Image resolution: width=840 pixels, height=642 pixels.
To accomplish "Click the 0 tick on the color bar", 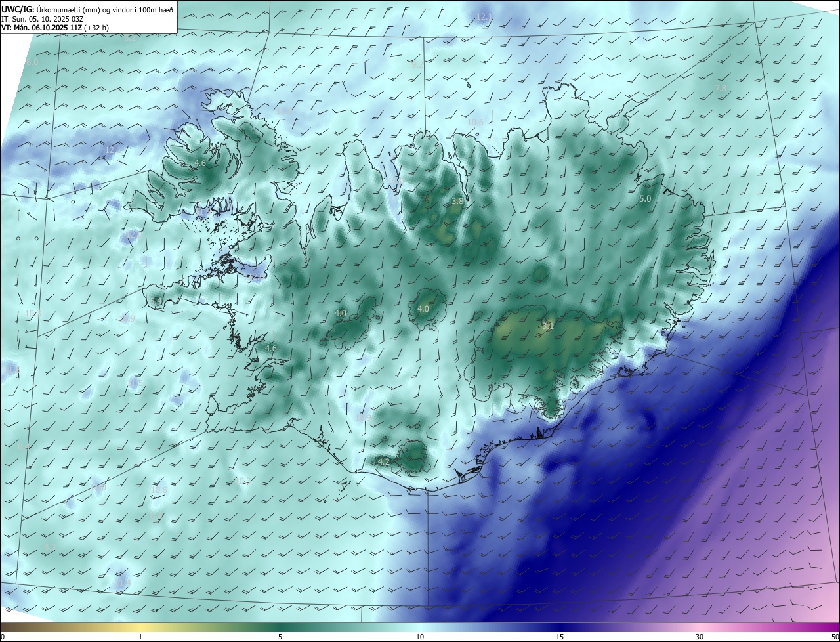I will pyautogui.click(x=3, y=637).
